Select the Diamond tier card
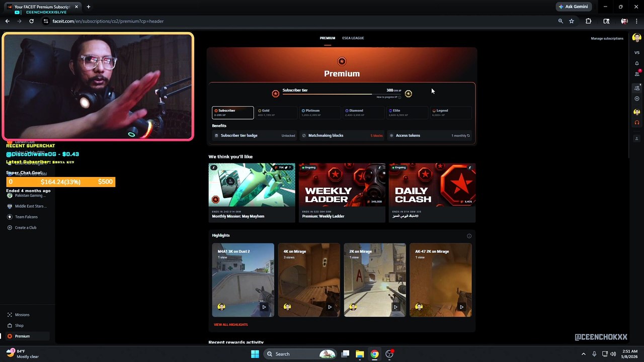 363,113
